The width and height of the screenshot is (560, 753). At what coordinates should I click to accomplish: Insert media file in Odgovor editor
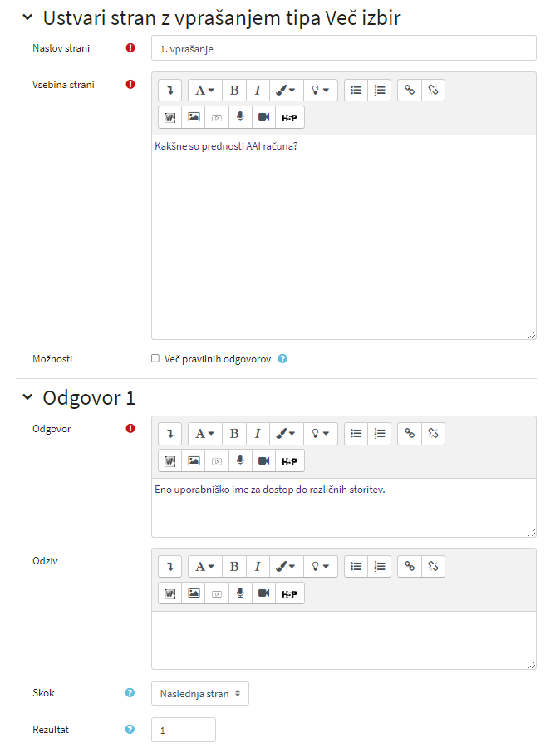(217, 461)
